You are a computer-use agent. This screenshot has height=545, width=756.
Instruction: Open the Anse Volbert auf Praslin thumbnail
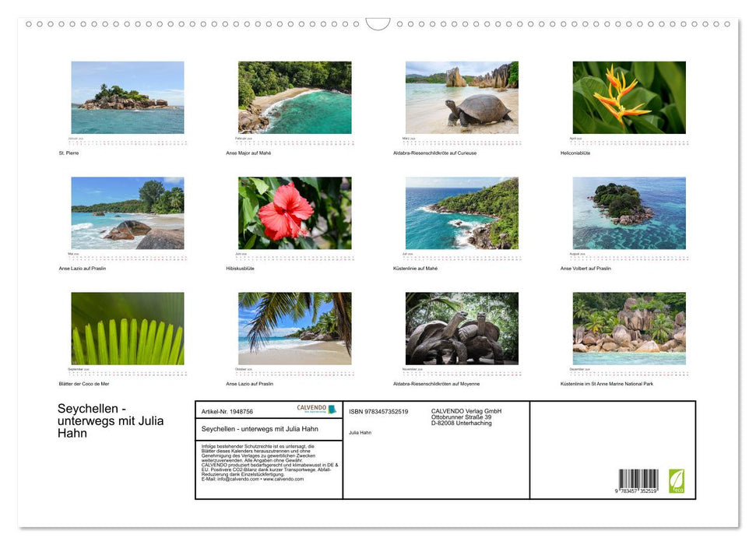[x=630, y=214]
